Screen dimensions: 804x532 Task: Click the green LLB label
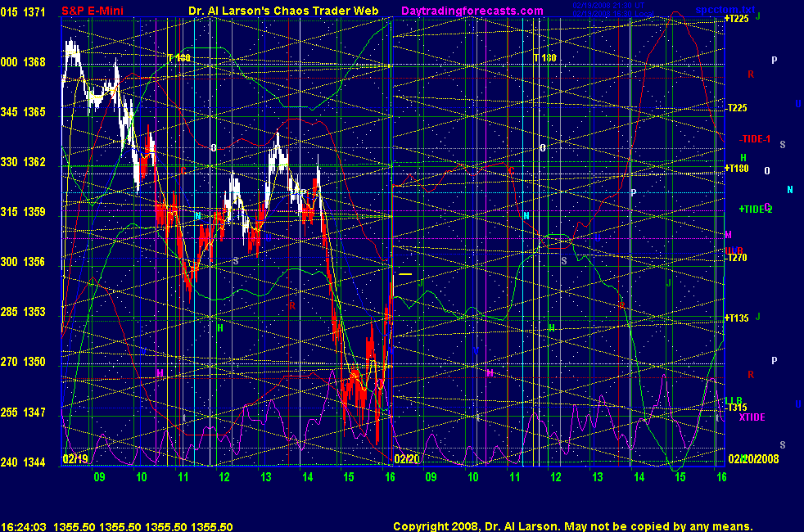point(734,400)
